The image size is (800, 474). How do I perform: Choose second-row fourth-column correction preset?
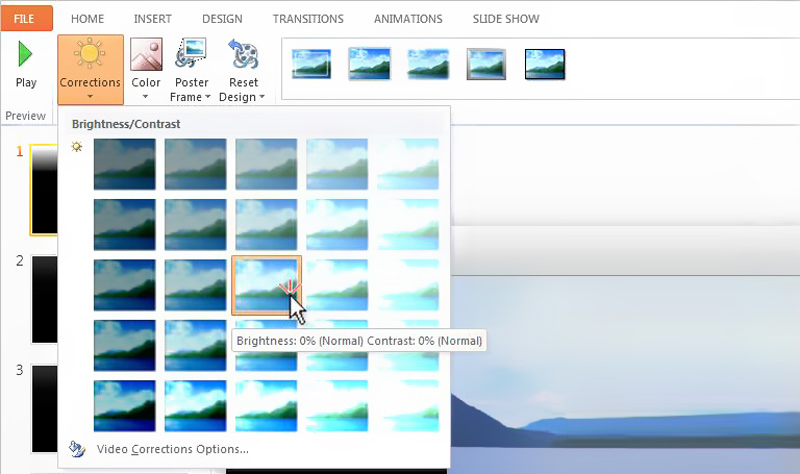pyautogui.click(x=337, y=224)
